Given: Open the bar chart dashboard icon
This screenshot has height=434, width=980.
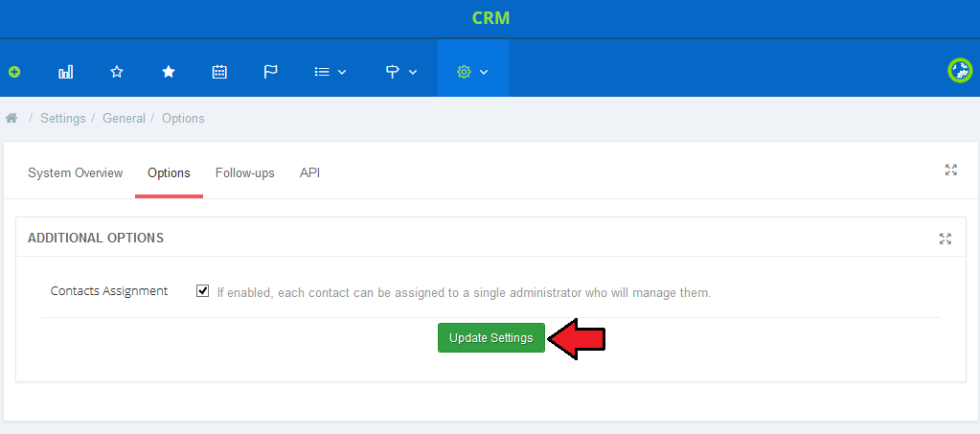Looking at the screenshot, I should 66,72.
